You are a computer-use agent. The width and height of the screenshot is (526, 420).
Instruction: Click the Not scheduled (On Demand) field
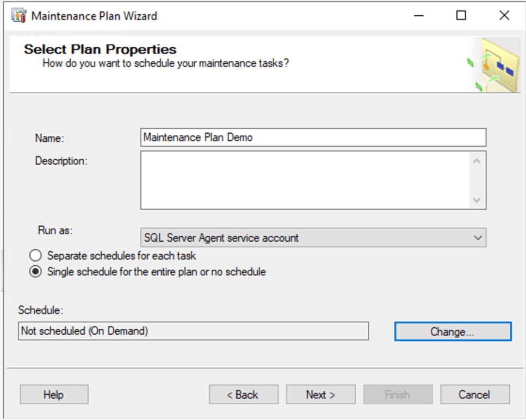pos(193,331)
